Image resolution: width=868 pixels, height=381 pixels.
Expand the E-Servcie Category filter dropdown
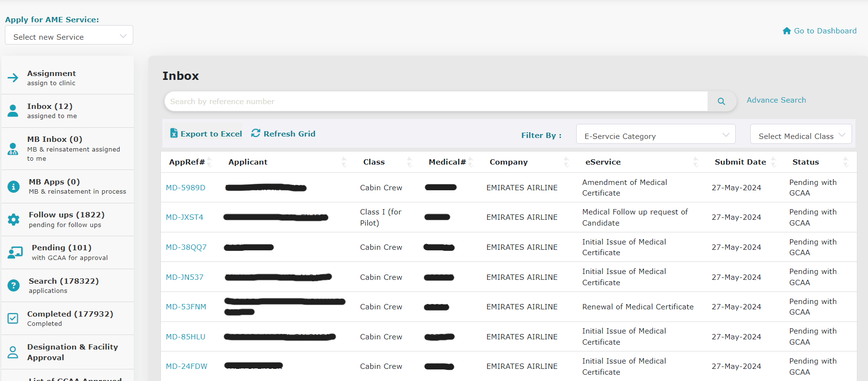[x=655, y=136]
